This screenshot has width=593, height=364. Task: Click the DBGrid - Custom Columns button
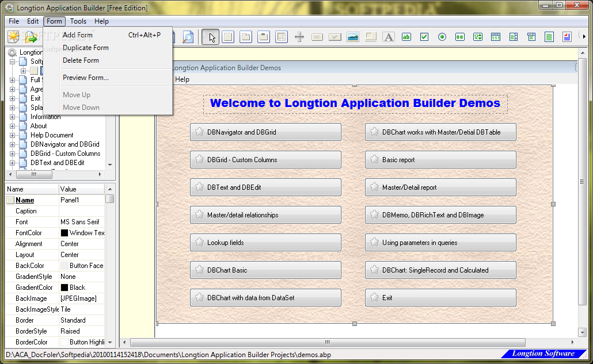(265, 160)
